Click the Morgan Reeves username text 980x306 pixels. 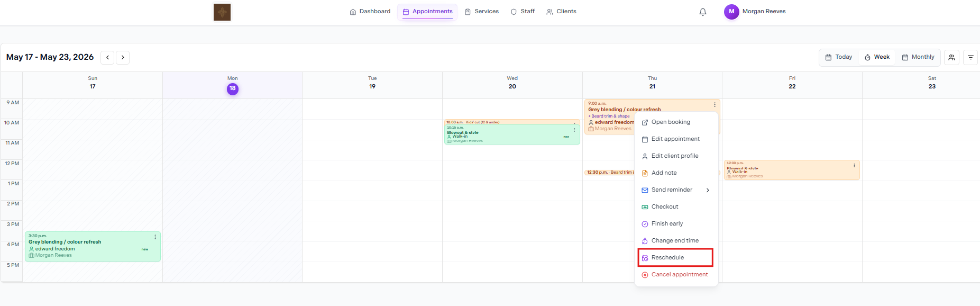[764, 12]
